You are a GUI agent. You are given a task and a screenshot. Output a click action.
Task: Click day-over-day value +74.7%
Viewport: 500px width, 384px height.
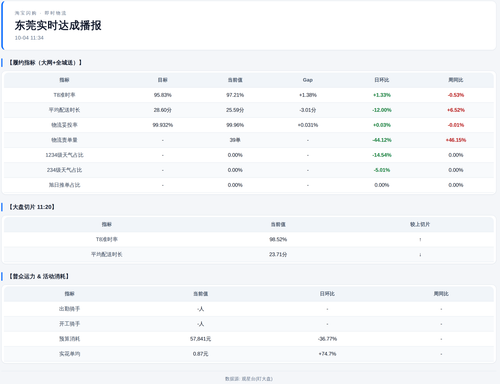tap(327, 354)
